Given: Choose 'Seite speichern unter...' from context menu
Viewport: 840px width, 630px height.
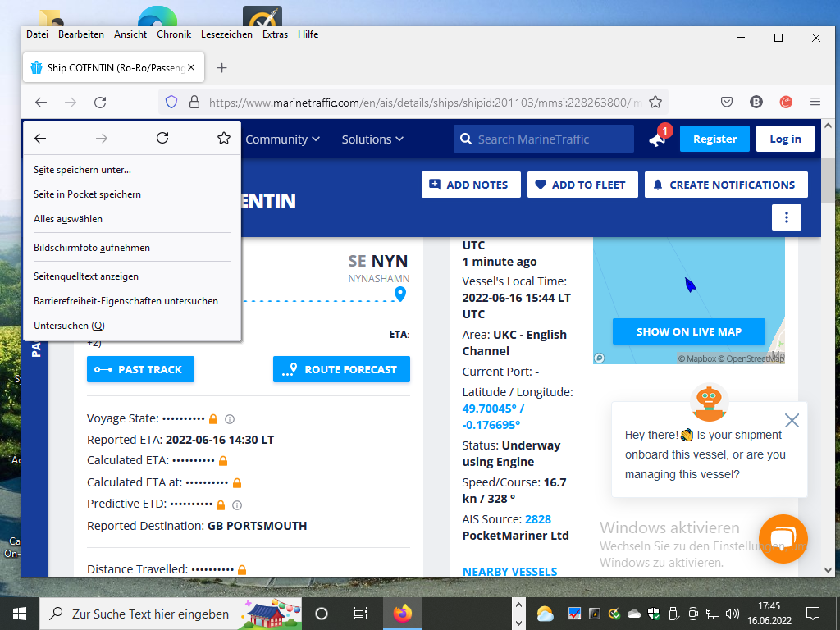Looking at the screenshot, I should tap(132, 170).
